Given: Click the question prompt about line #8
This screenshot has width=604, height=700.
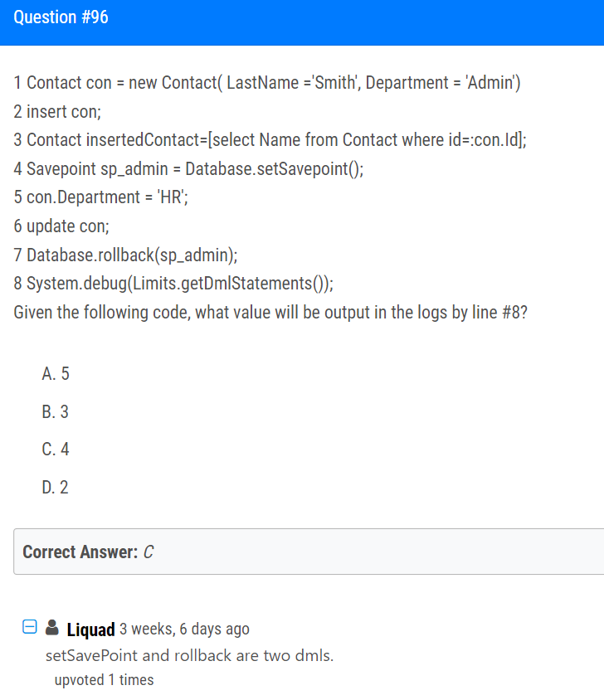Looking at the screenshot, I should click(270, 313).
